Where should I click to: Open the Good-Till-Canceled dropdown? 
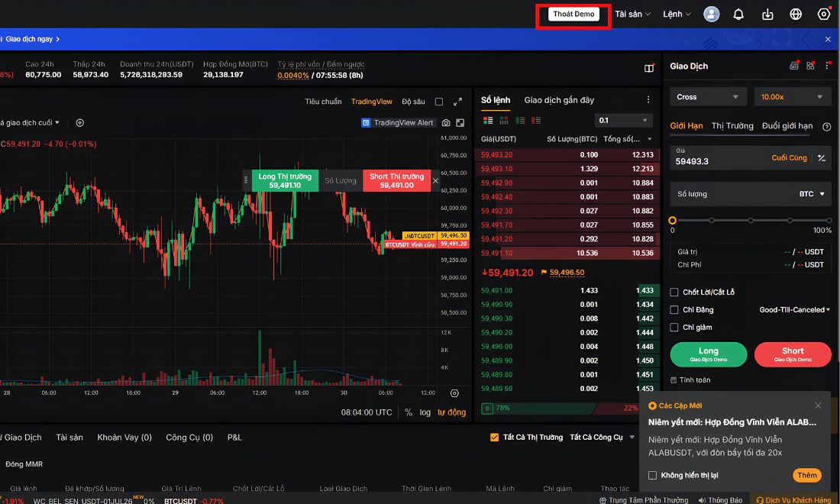[x=794, y=309]
